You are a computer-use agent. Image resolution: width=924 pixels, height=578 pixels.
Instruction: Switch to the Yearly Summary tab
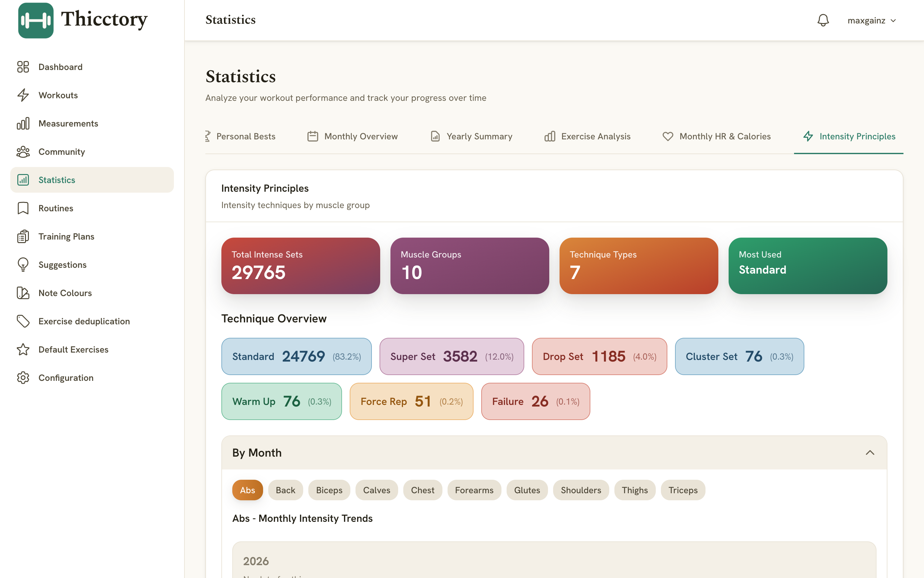471,136
